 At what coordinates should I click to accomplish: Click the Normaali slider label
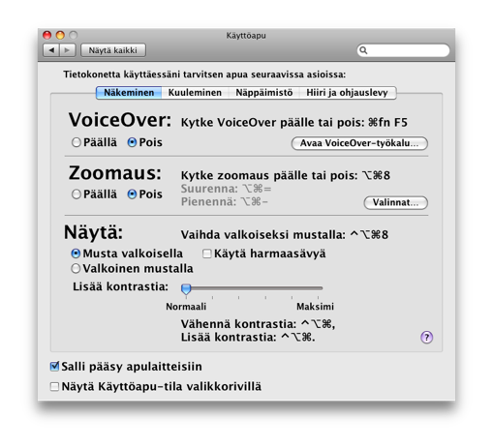coord(186,307)
